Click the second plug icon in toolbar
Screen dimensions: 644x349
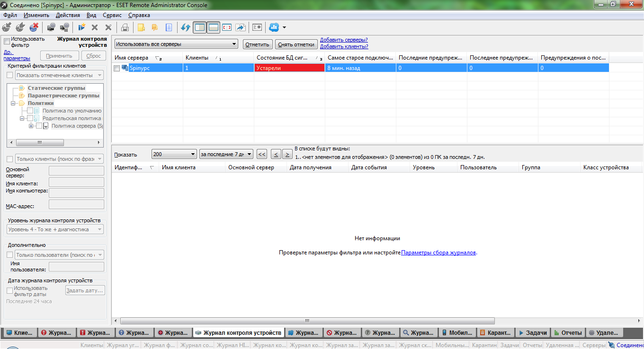[x=20, y=27]
